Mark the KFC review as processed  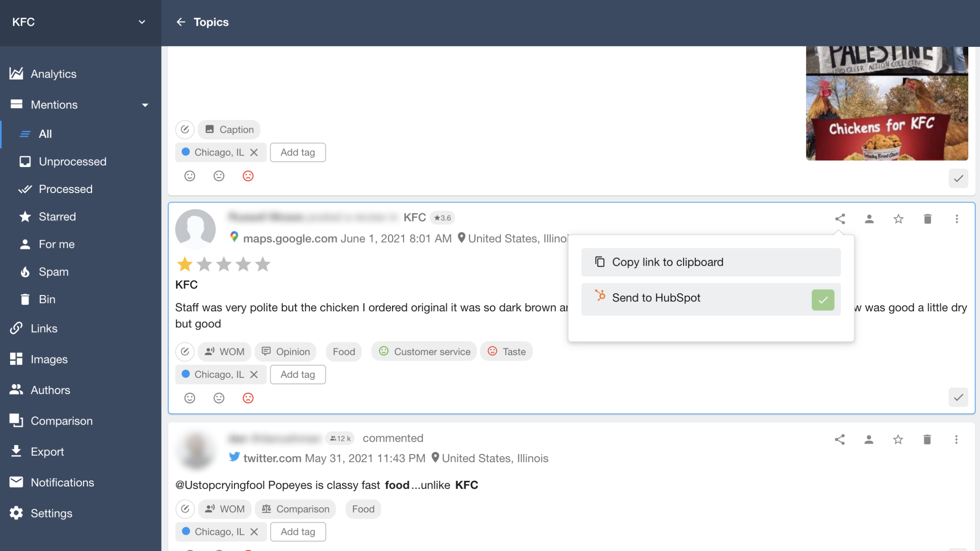[x=959, y=398]
